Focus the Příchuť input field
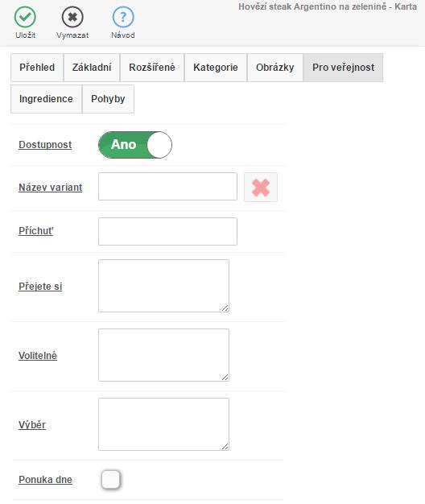This screenshot has width=425, height=504. (167, 231)
